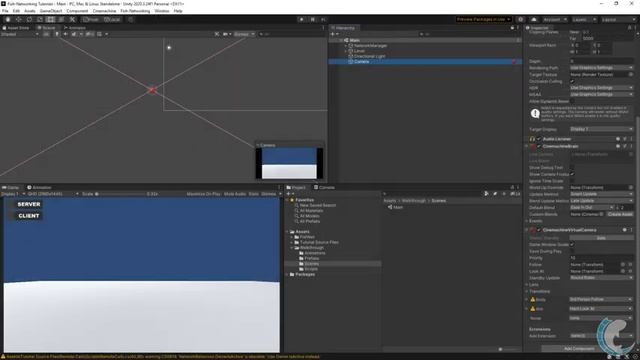Open the Layers dropdown
The height and width of the screenshot is (360, 640).
pos(584,19)
